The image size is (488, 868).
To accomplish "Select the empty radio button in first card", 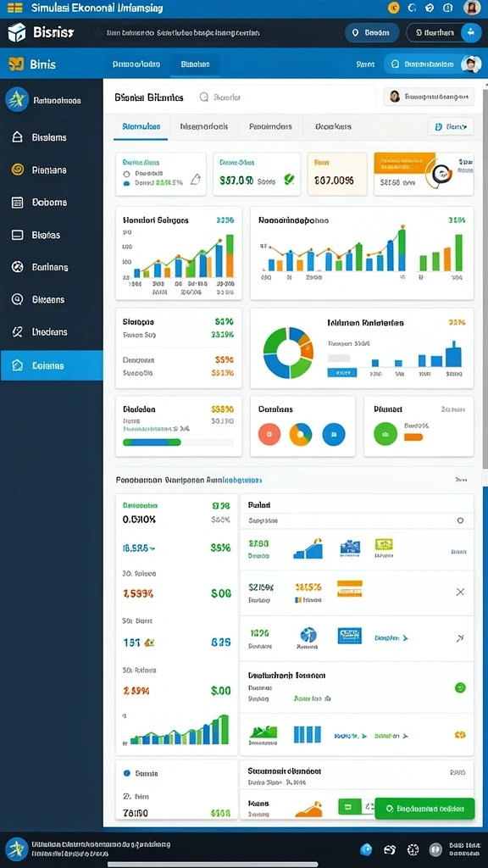I will coord(126,173).
